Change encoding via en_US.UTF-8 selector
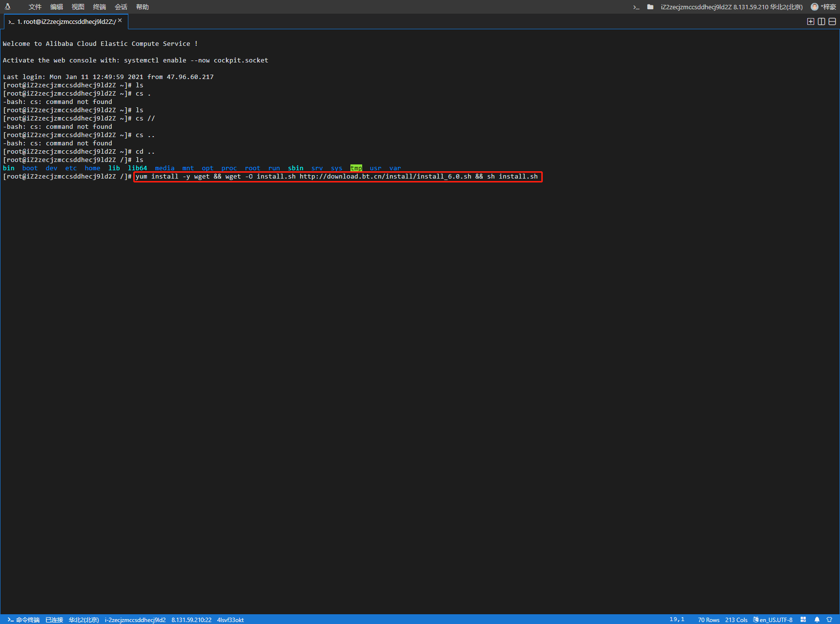This screenshot has height=624, width=840. tap(773, 620)
